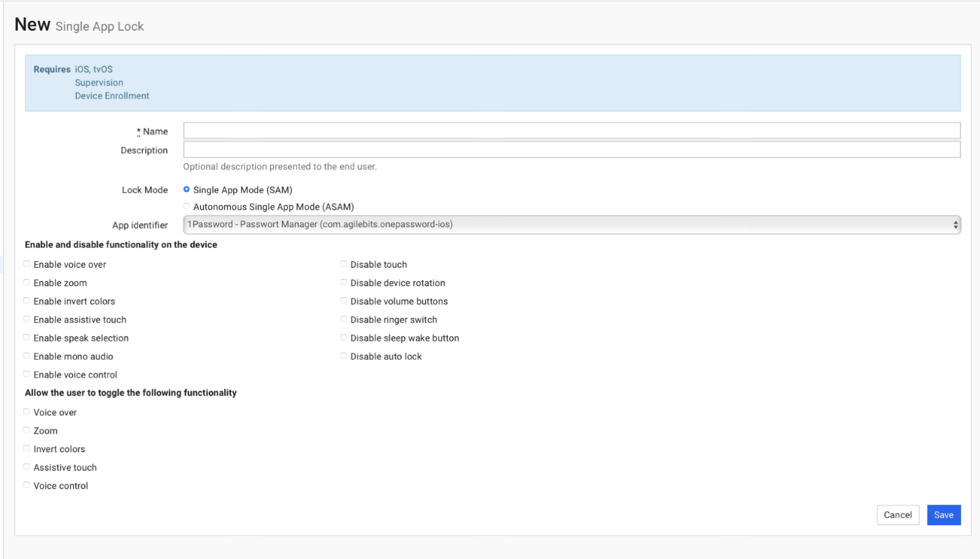
Task: Click 'Supervision' requirement text
Action: pyautogui.click(x=99, y=82)
